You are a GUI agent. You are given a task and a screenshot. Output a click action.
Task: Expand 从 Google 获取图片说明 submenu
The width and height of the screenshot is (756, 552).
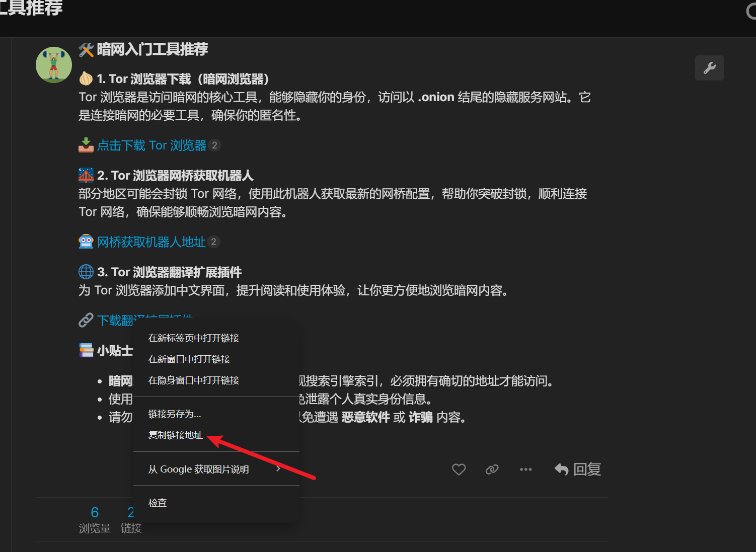pos(216,469)
